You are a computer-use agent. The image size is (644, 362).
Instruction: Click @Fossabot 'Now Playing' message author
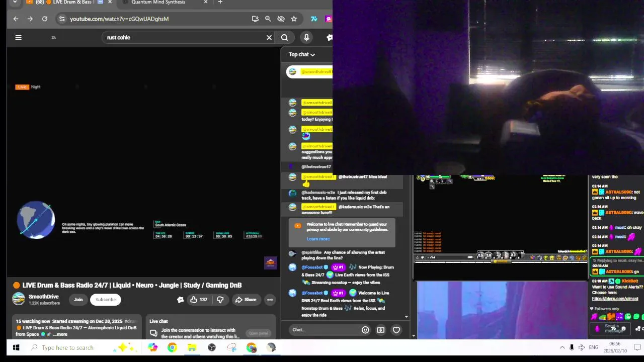click(x=312, y=267)
